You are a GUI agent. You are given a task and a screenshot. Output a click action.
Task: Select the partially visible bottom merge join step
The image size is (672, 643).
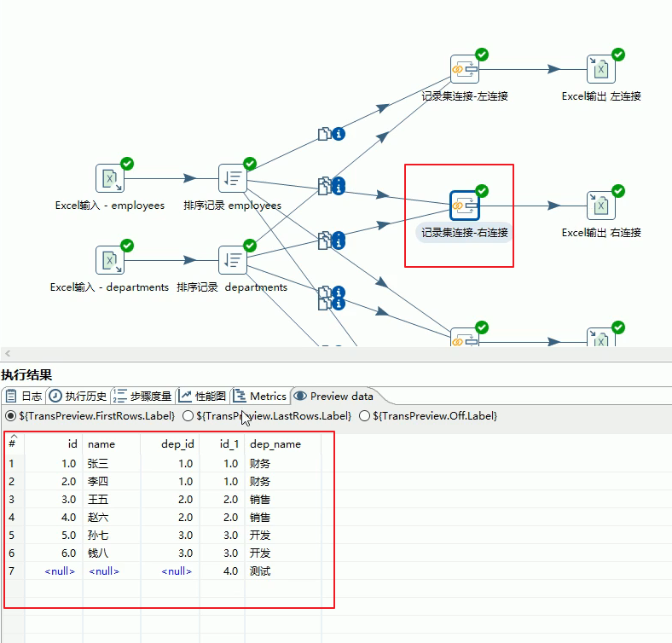click(465, 338)
